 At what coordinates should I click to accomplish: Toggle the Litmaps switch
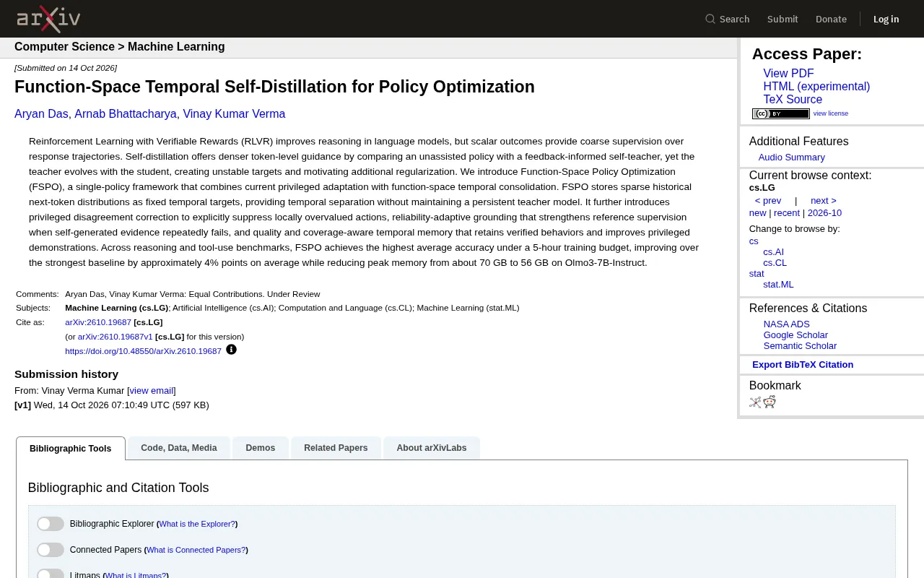(x=51, y=575)
